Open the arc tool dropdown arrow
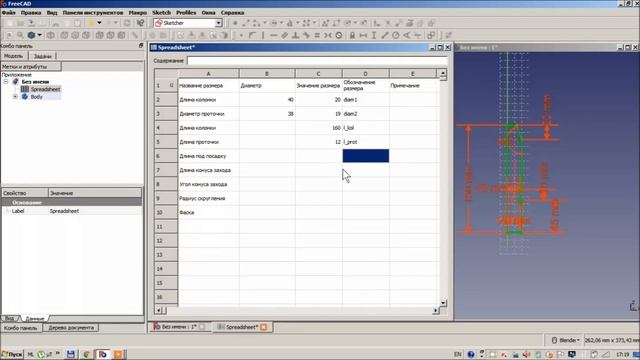The image size is (640, 360). 264,23
